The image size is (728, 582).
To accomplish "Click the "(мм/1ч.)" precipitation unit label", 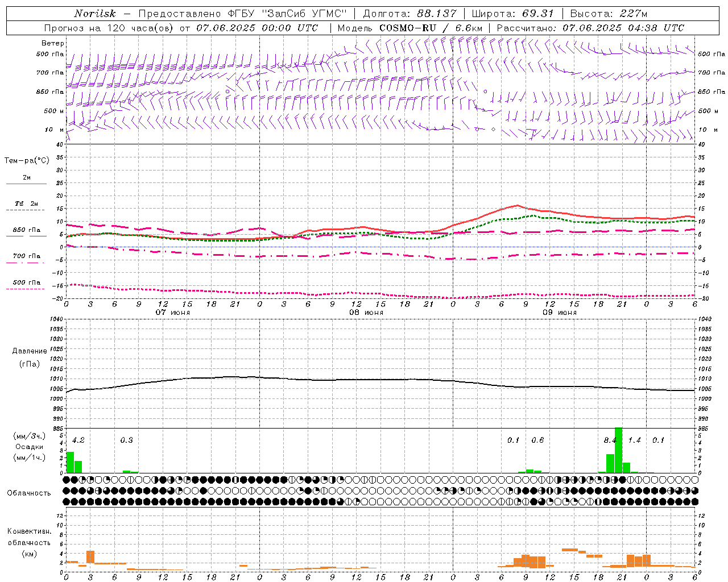I will point(30,458).
